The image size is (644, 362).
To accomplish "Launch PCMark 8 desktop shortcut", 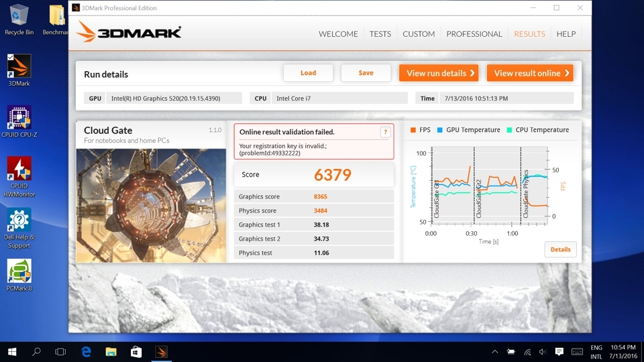I will [19, 276].
